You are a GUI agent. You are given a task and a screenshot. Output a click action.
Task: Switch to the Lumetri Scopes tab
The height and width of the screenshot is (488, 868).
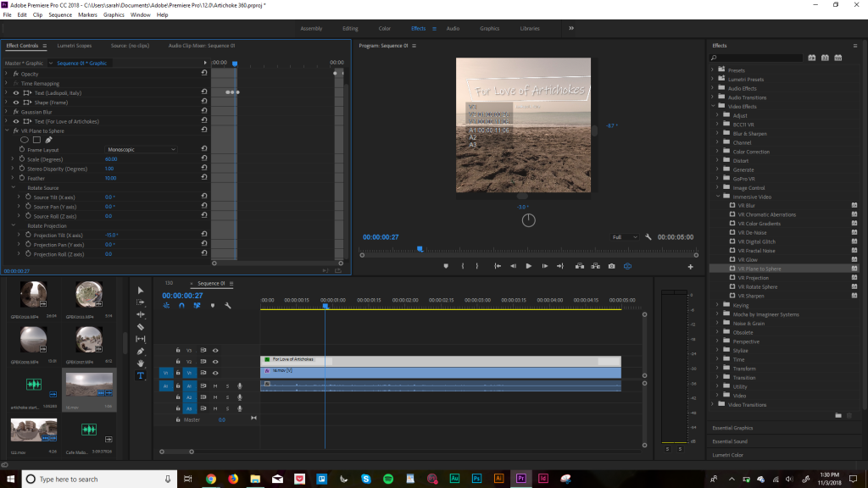(x=75, y=46)
